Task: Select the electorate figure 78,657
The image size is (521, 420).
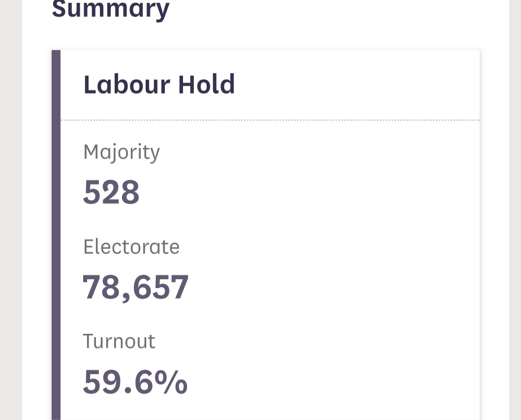Action: click(x=136, y=287)
